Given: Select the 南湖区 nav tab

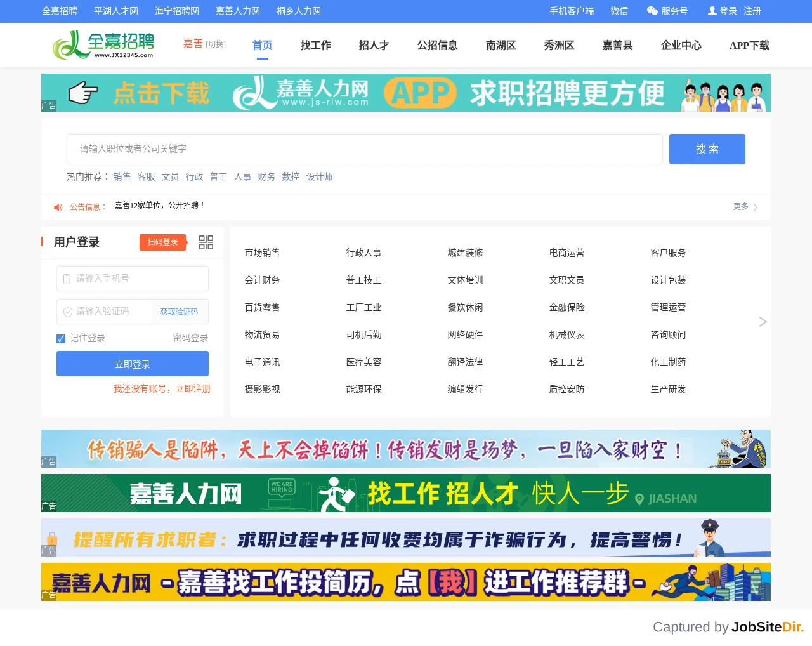Looking at the screenshot, I should (x=501, y=46).
